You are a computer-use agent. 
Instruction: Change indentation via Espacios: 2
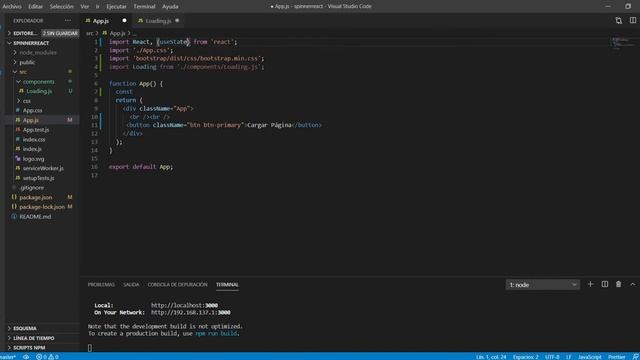click(x=526, y=357)
